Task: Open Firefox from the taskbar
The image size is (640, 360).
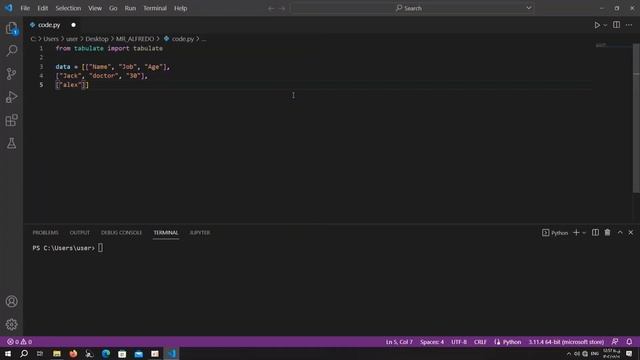Action: click(73, 353)
